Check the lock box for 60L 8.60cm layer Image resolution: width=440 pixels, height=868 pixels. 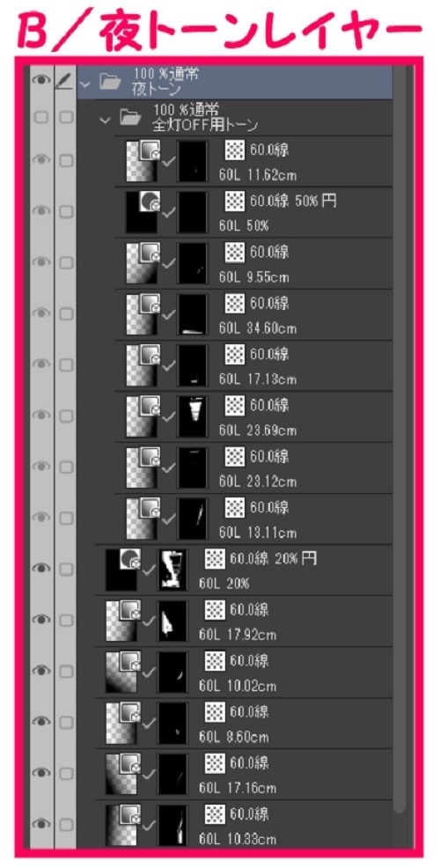click(x=66, y=722)
